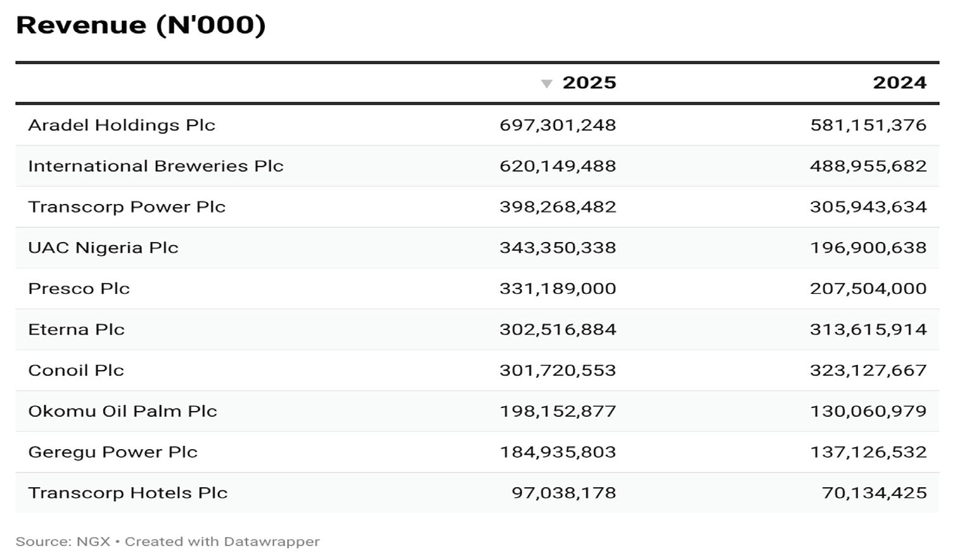Screen dimensions: 955x560
Task: Click Okomu Oil Palm Plc name
Action: 123,411
